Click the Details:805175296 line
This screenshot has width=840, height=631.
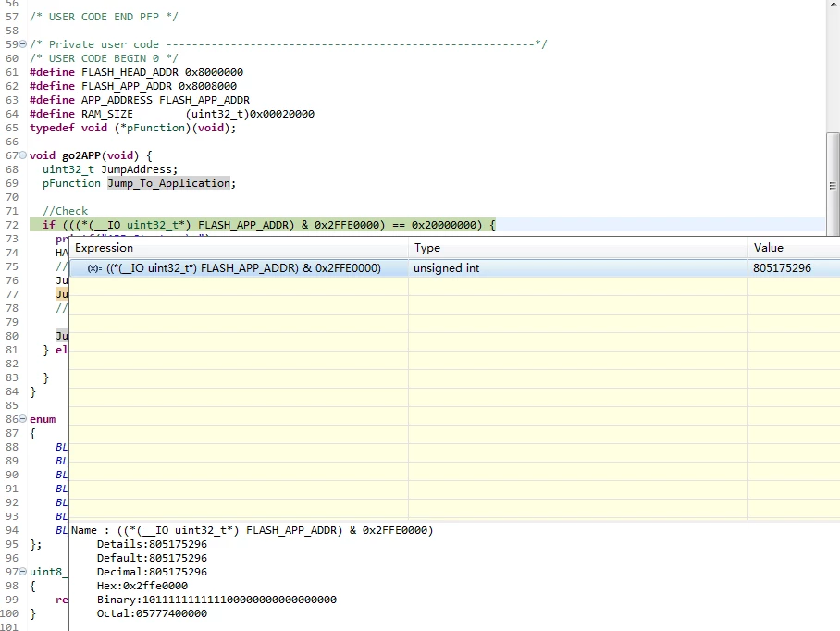coord(152,544)
